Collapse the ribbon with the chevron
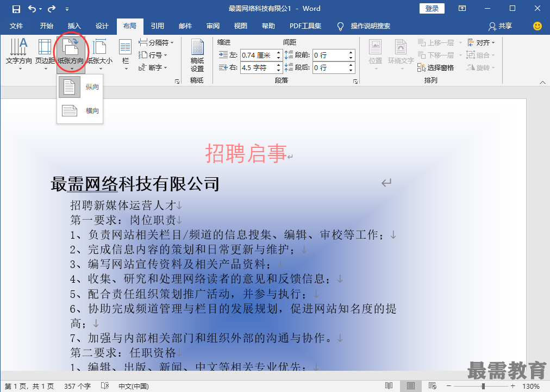Viewport: 550px width, 392px height. (x=542, y=82)
